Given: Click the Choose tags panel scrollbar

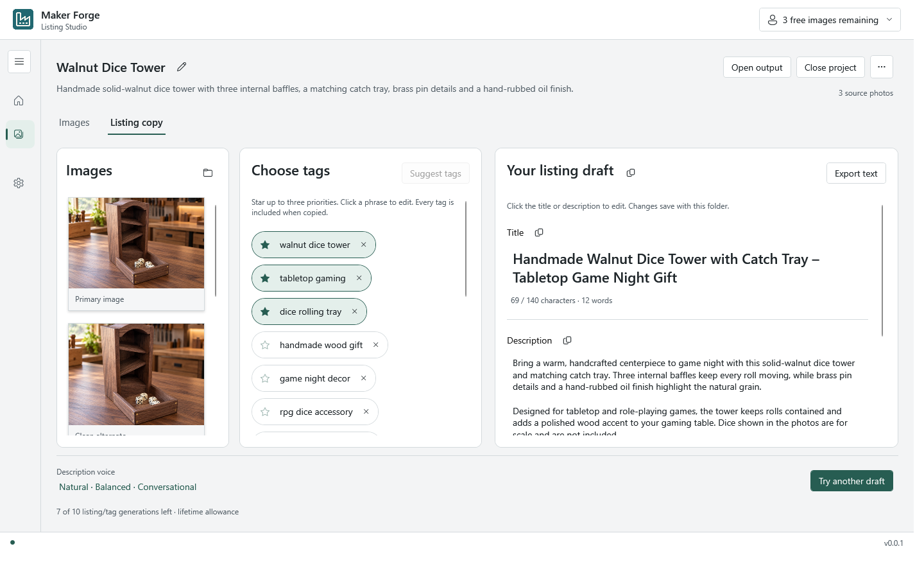Looking at the screenshot, I should 466,249.
